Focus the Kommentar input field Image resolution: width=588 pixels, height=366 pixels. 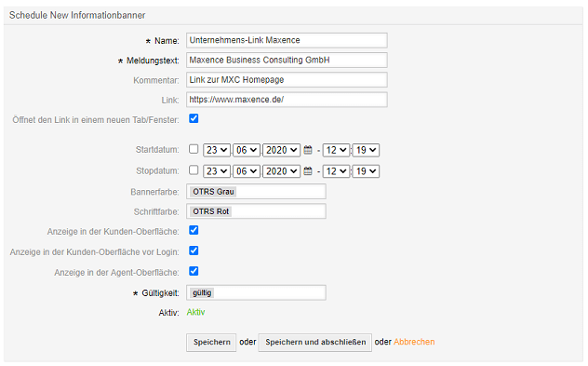(x=287, y=79)
